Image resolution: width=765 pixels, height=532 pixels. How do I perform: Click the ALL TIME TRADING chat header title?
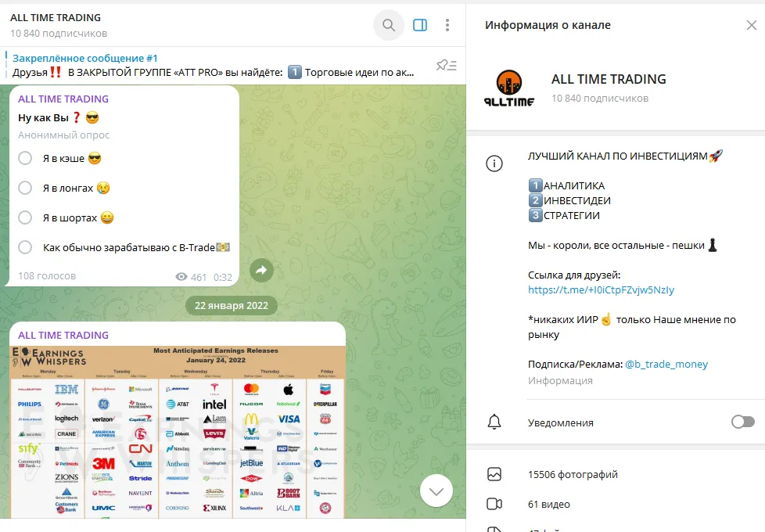point(56,17)
